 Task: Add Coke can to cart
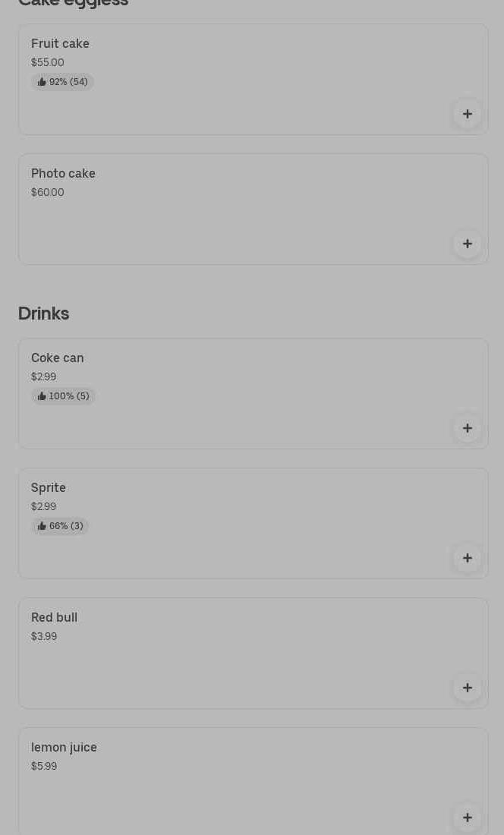(x=468, y=428)
